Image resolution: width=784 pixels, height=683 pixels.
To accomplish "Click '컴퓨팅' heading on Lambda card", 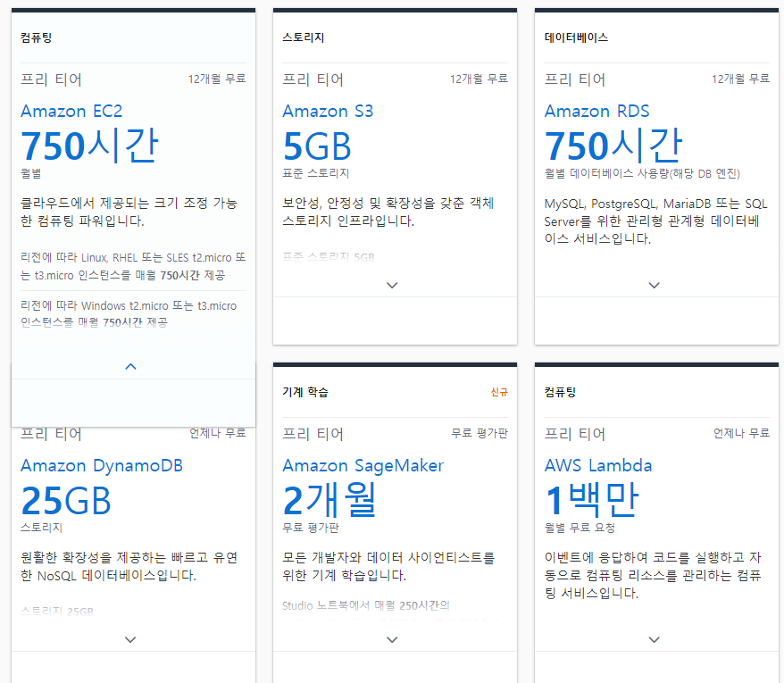I will [x=560, y=392].
